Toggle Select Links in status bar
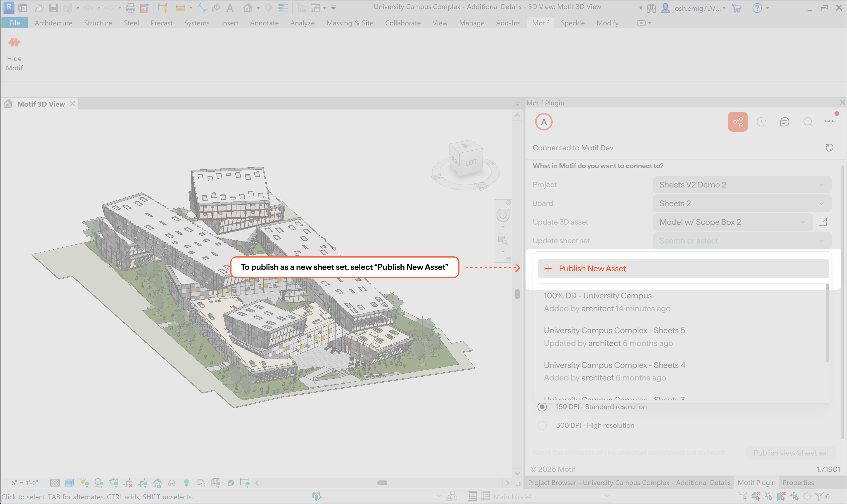Viewport: 847px width, 504px height. coord(743,496)
